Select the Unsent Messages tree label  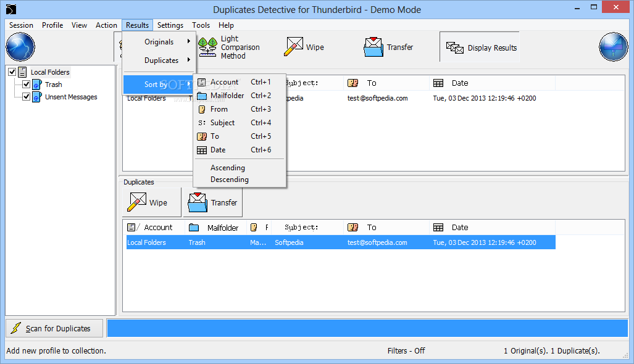(x=71, y=97)
